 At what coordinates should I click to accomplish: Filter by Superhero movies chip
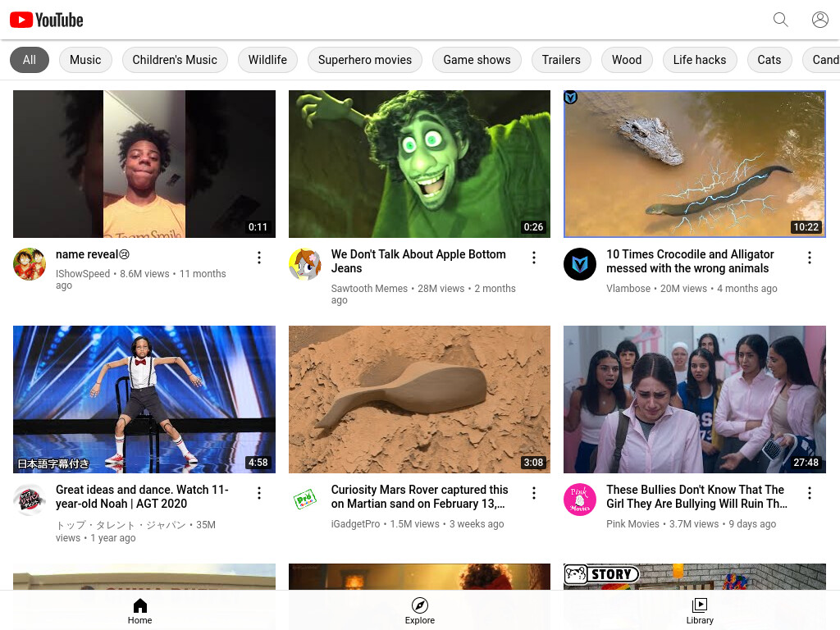click(x=365, y=60)
